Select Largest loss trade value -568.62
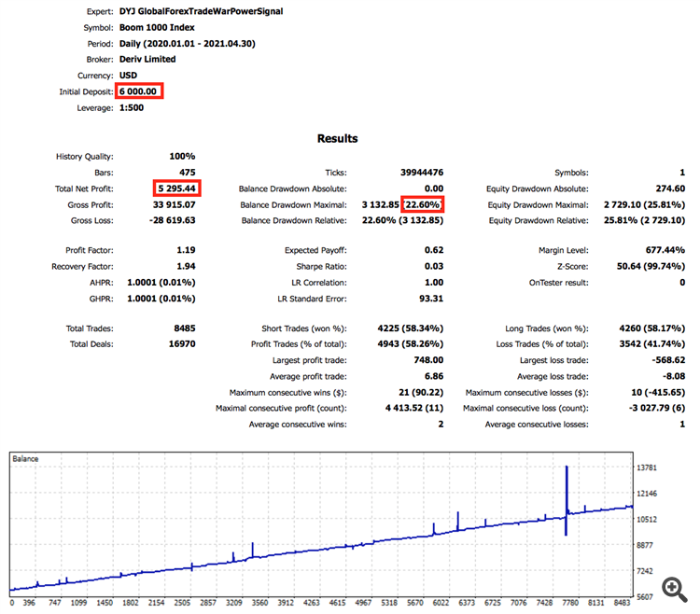This screenshot has width=700, height=614. [668, 359]
